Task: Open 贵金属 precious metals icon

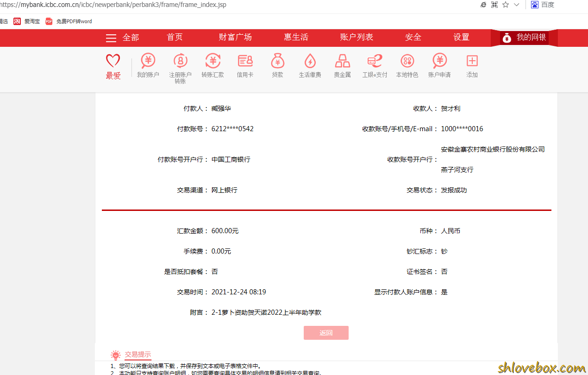Action: (x=342, y=61)
